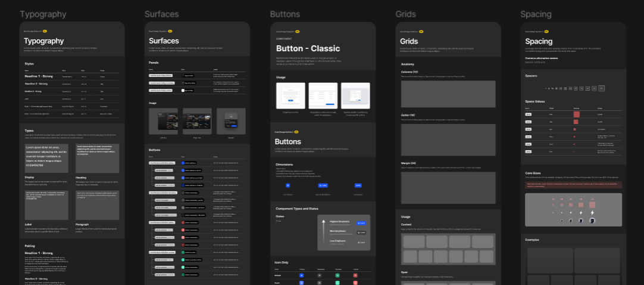Select the Columns (12) placeholder block
The image size is (644, 285).
click(448, 94)
